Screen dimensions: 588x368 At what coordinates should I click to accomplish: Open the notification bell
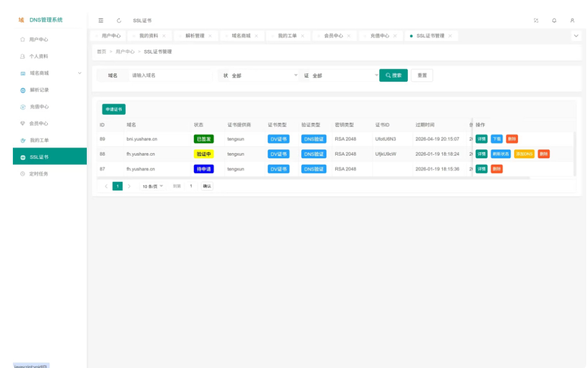coord(554,20)
